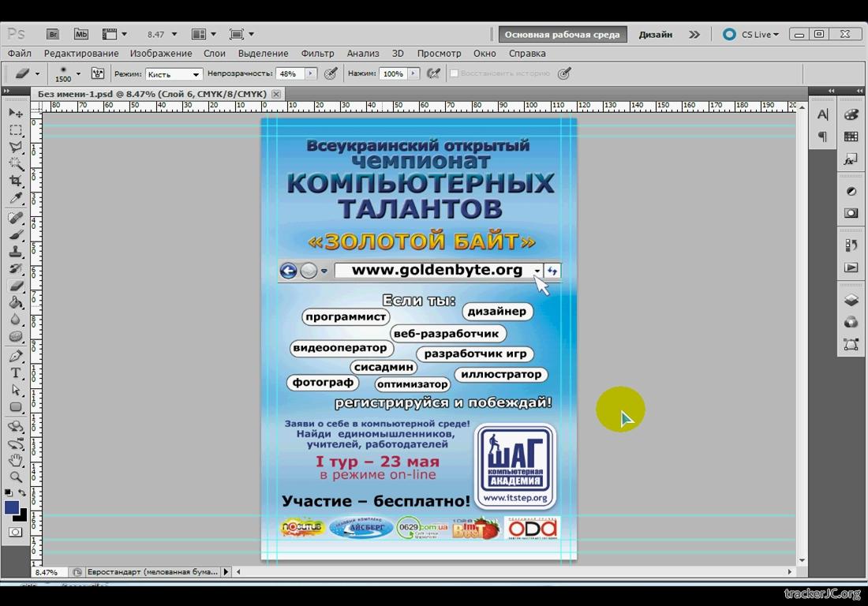Select the Eyedropper tool
The image size is (868, 606).
(15, 199)
